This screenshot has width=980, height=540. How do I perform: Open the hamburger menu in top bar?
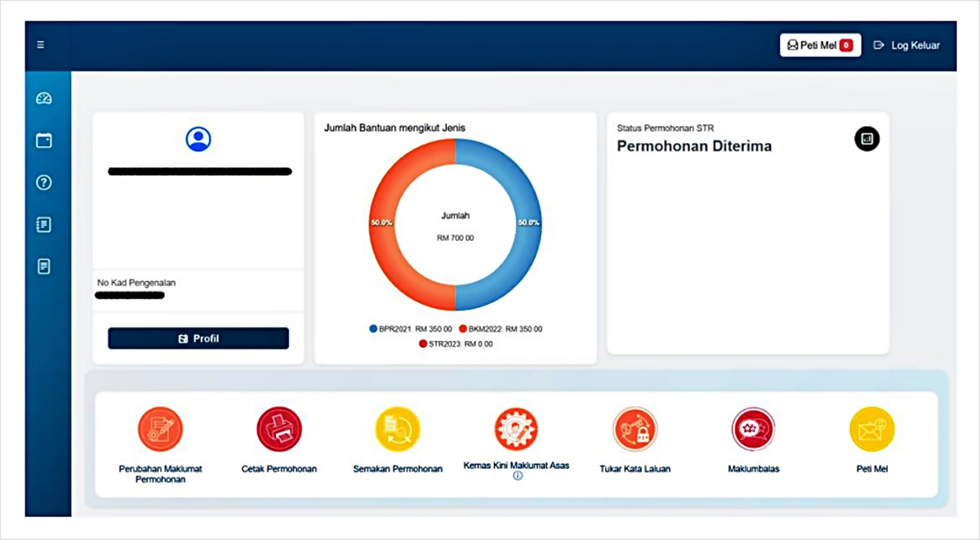tap(41, 45)
